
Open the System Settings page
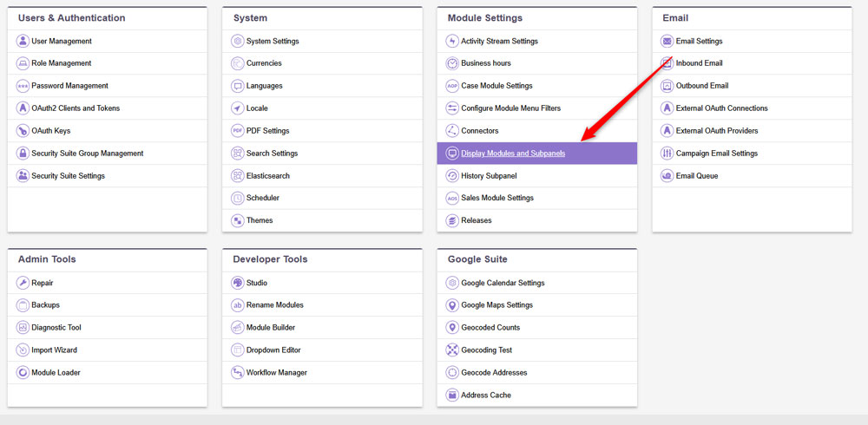(273, 41)
